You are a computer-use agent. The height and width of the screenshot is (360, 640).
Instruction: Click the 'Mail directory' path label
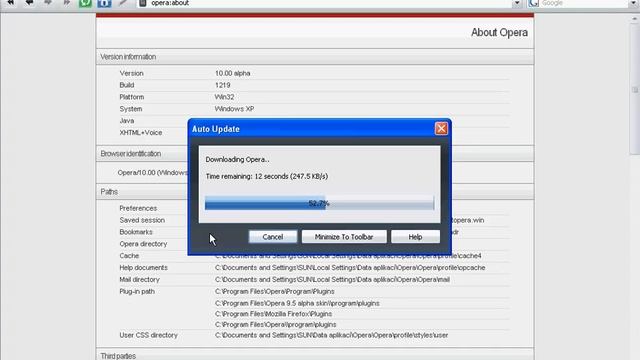point(139,280)
